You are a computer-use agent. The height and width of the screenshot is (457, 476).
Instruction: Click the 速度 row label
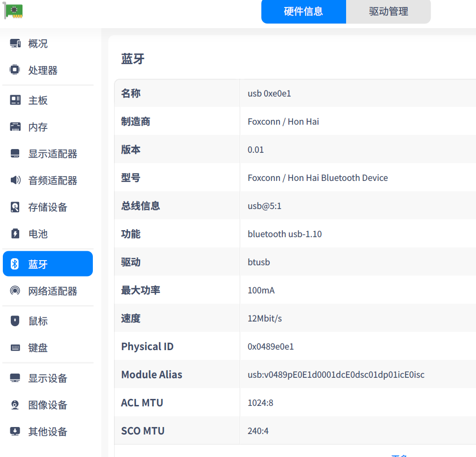(x=130, y=319)
